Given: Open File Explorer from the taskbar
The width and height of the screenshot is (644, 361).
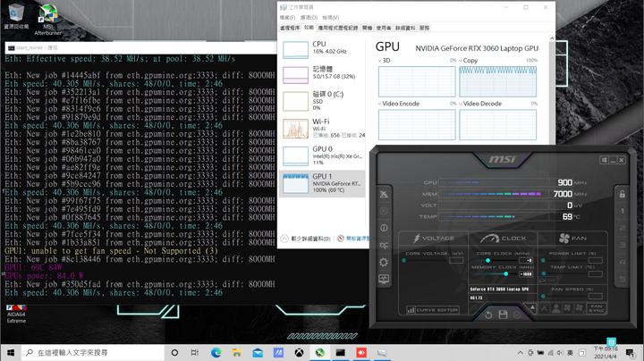Looking at the screenshot, I should (x=236, y=352).
